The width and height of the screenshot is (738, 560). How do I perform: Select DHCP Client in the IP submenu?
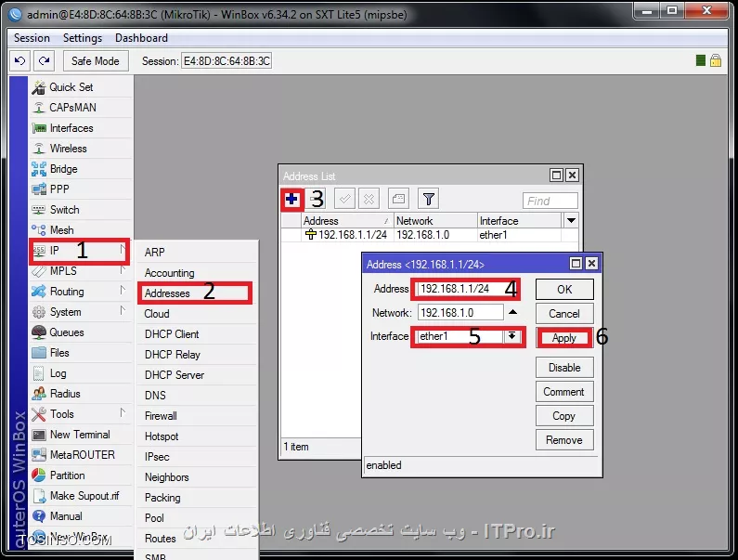(197, 334)
